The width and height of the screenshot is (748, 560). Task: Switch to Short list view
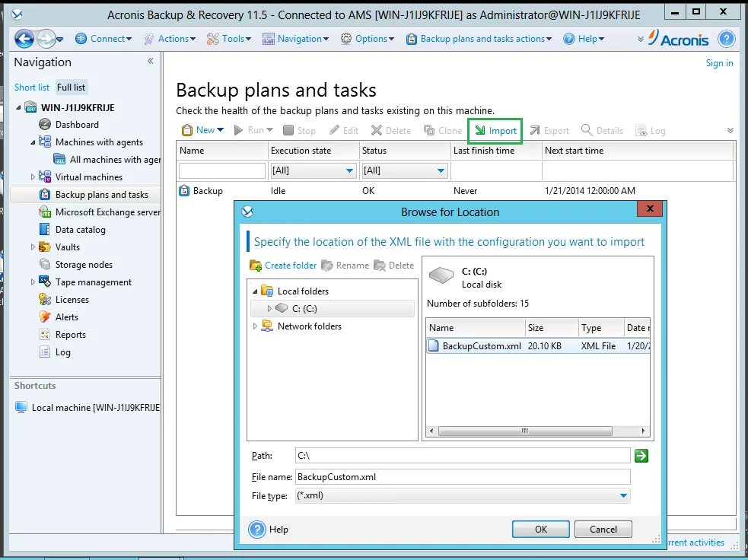click(x=31, y=87)
